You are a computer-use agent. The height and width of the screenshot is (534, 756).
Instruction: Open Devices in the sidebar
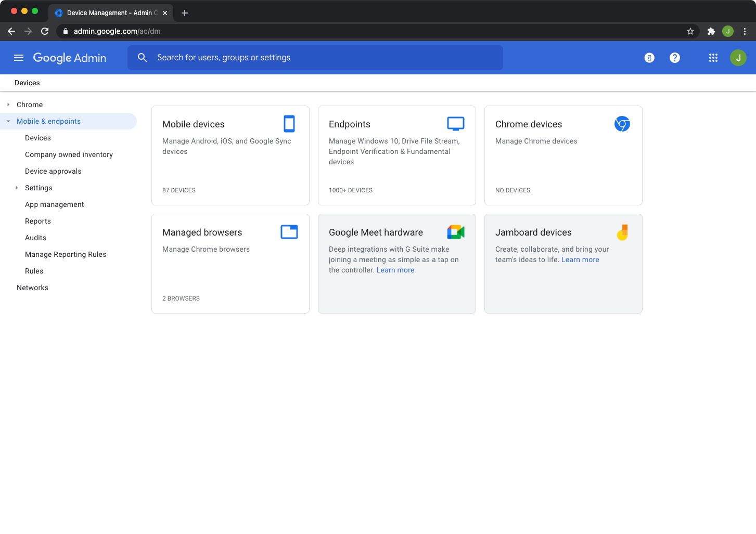click(38, 138)
